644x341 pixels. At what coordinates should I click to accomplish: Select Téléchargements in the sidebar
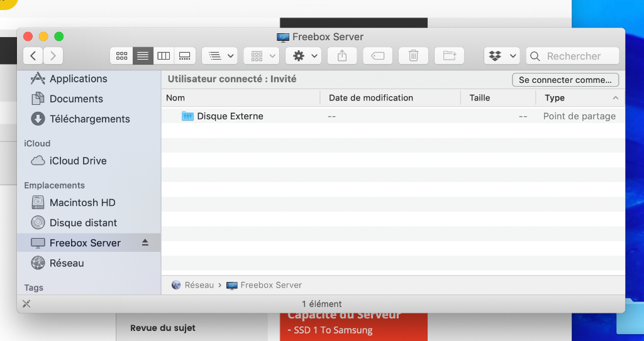[89, 119]
